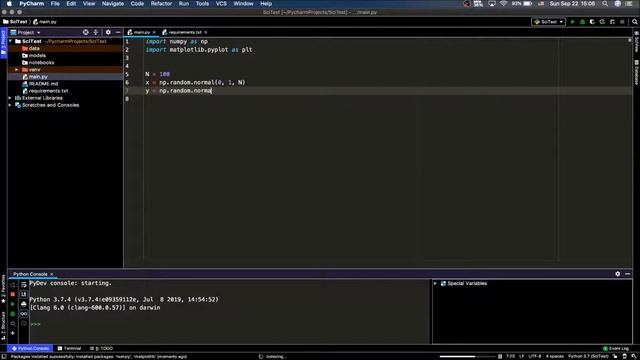
Task: Open the Code menu
Action: [137, 4]
